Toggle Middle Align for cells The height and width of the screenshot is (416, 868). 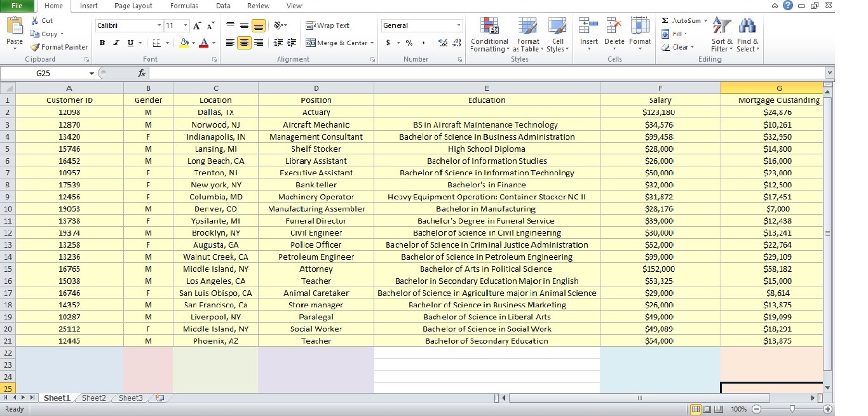coord(245,25)
